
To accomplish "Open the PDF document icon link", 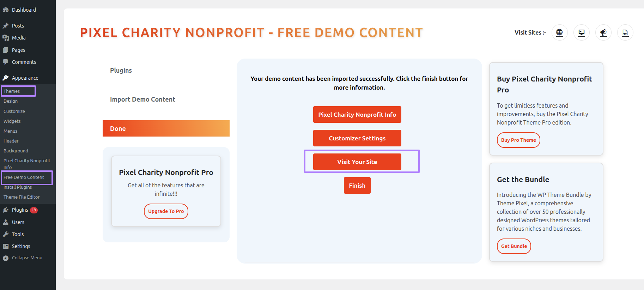I will [625, 32].
